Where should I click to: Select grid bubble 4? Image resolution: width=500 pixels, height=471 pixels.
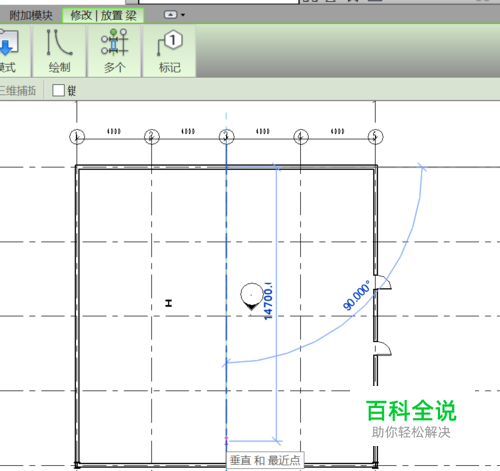point(301,137)
